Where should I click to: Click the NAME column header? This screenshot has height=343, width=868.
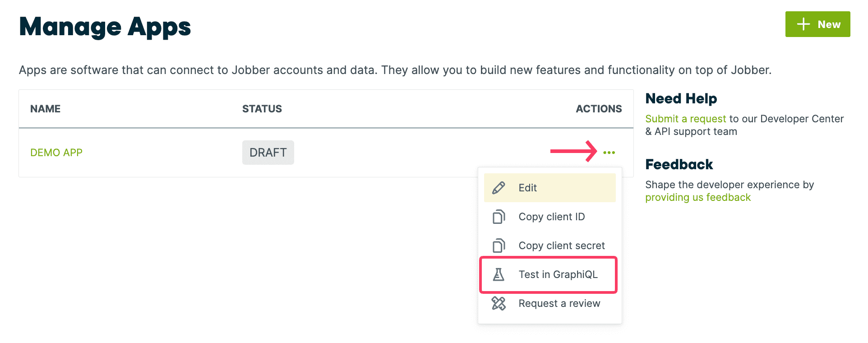point(45,109)
